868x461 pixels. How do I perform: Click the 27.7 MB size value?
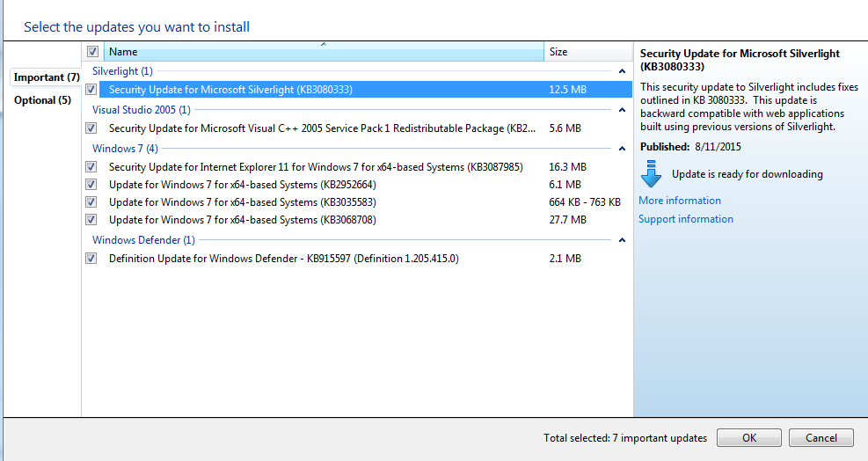[x=567, y=220]
